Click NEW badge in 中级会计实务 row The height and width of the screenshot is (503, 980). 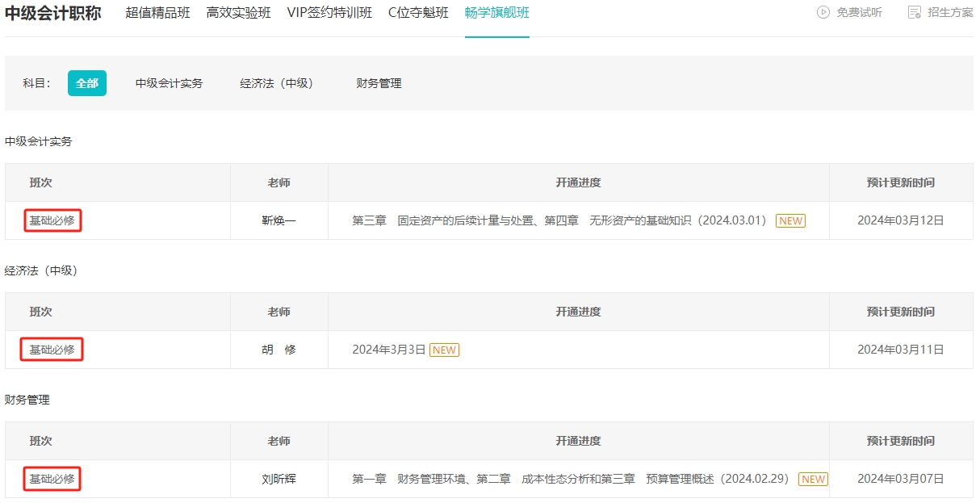click(790, 220)
